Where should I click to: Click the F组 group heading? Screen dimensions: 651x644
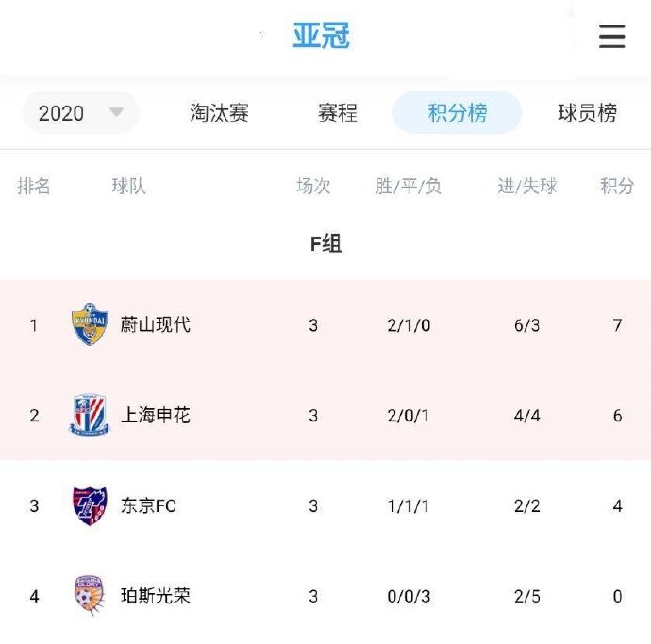point(325,243)
